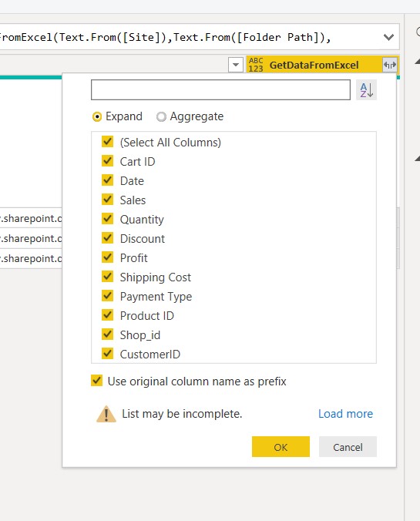Click the warning icon beside incomplete list

[x=106, y=414]
